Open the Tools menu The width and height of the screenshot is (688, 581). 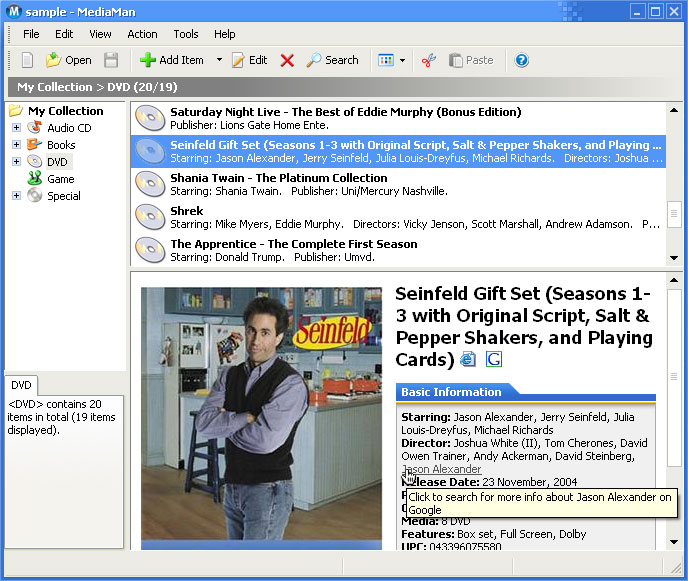tap(186, 34)
